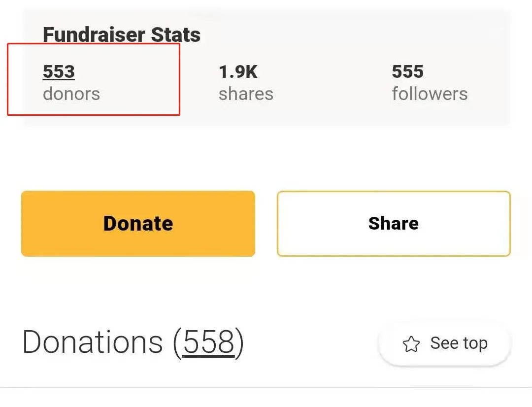Image resolution: width=532 pixels, height=407 pixels.
Task: Click white gap between Donate and Share
Action: coord(266,224)
